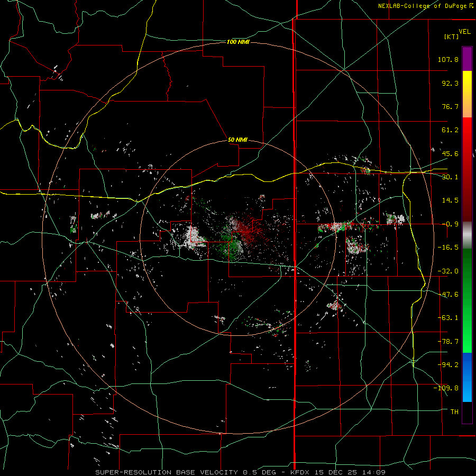476x476 pixels.
Task: Select the 61.2 scale value
Action: pyautogui.click(x=450, y=130)
